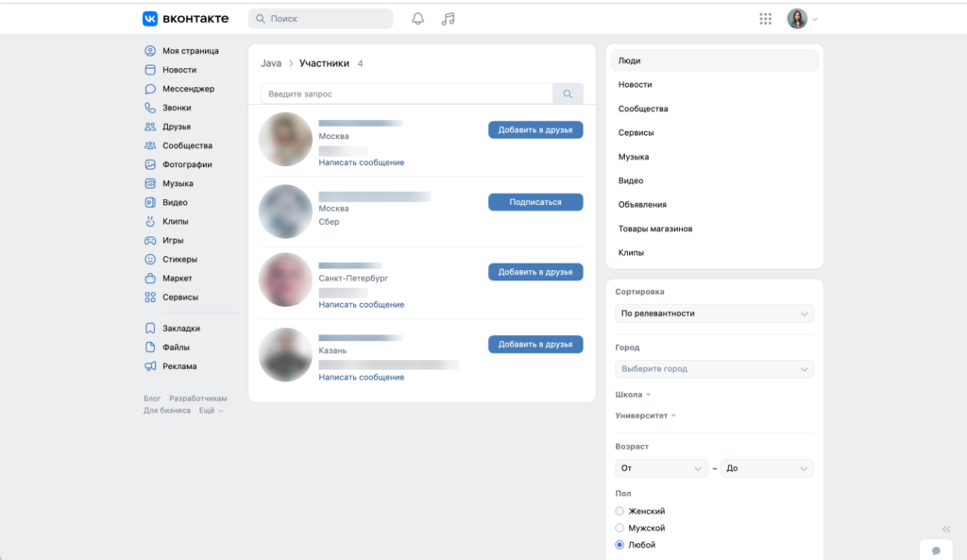Click the Подписаться button

point(535,202)
